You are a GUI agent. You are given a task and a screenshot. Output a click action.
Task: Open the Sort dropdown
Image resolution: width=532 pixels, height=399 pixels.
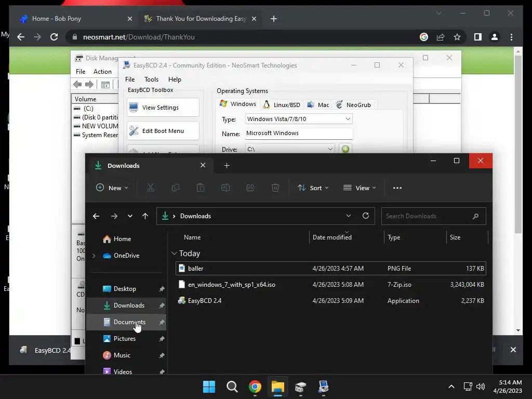point(313,188)
